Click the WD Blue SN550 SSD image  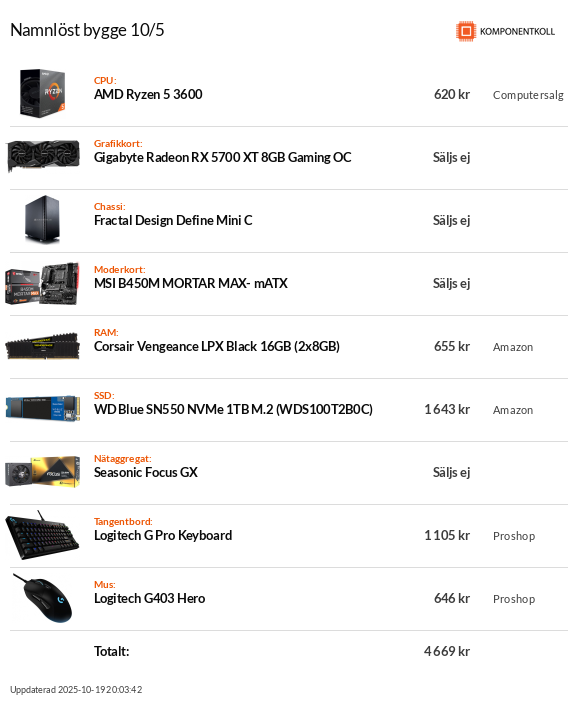[43, 408]
